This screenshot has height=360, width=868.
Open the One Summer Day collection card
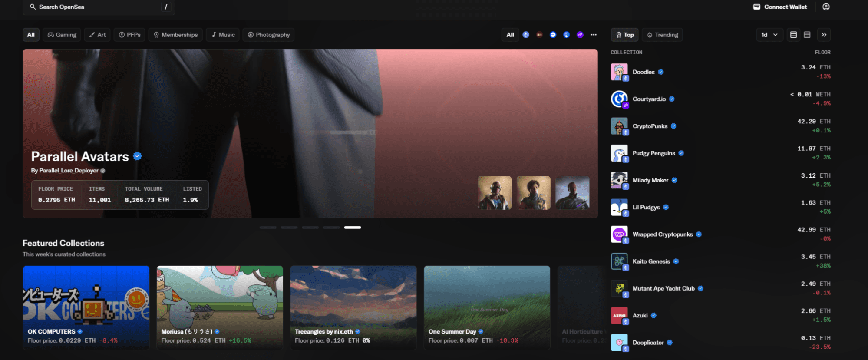point(487,307)
